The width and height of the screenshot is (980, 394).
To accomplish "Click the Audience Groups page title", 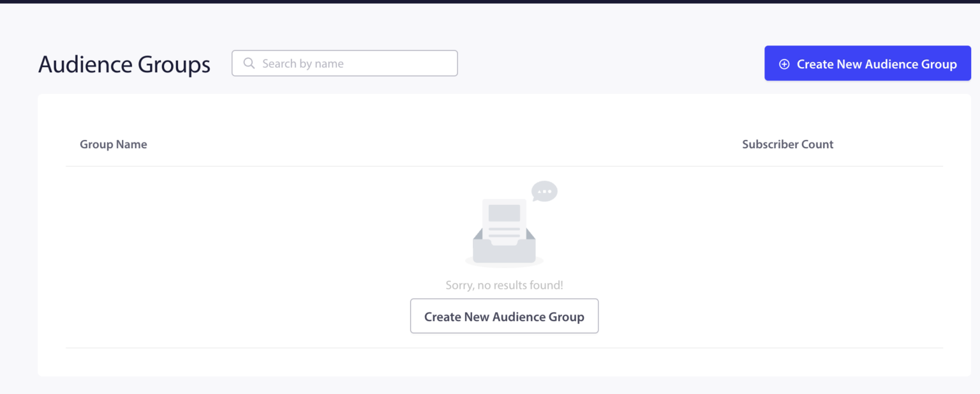I will coord(124,64).
